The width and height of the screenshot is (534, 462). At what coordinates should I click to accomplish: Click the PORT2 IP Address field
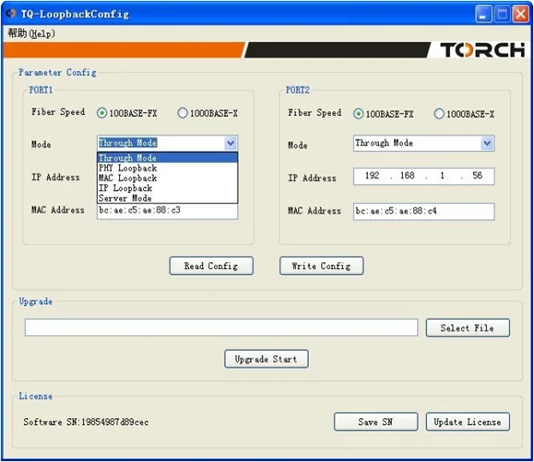(x=424, y=176)
